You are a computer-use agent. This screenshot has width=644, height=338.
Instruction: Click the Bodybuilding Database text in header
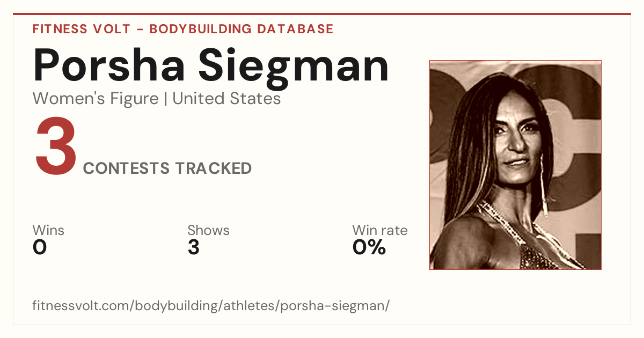[241, 29]
